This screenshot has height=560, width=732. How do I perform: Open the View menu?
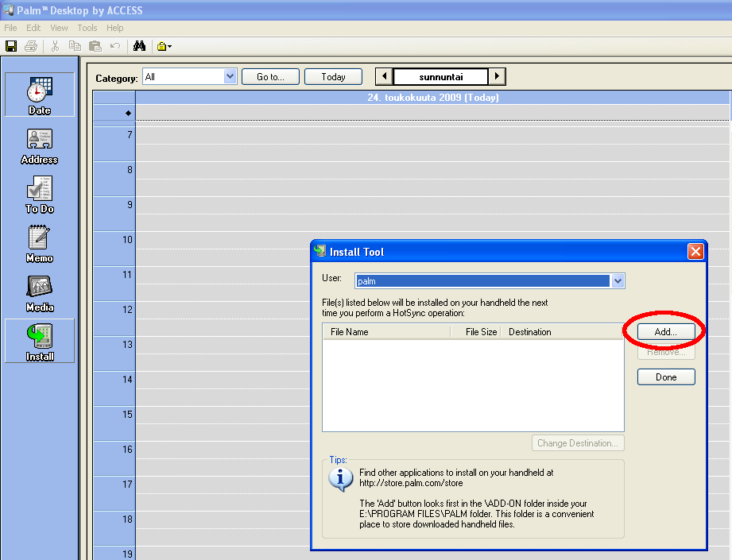click(x=60, y=28)
